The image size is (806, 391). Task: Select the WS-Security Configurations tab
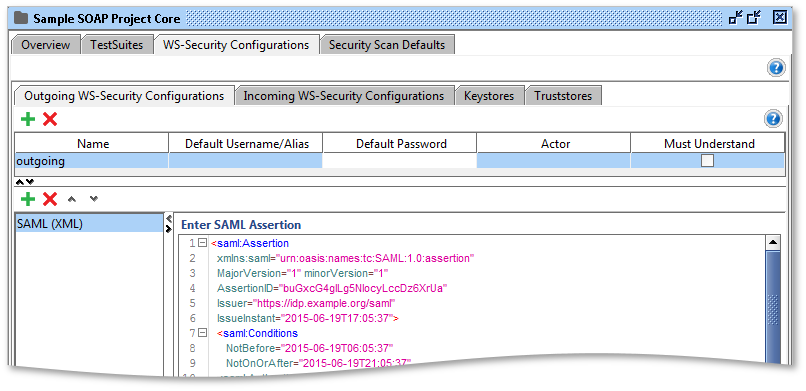236,45
